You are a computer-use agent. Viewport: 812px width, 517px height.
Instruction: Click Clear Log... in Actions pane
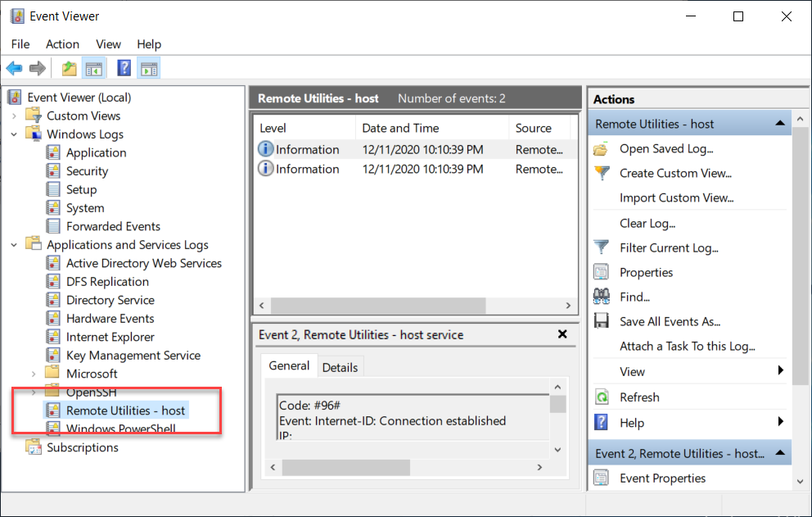coord(647,223)
